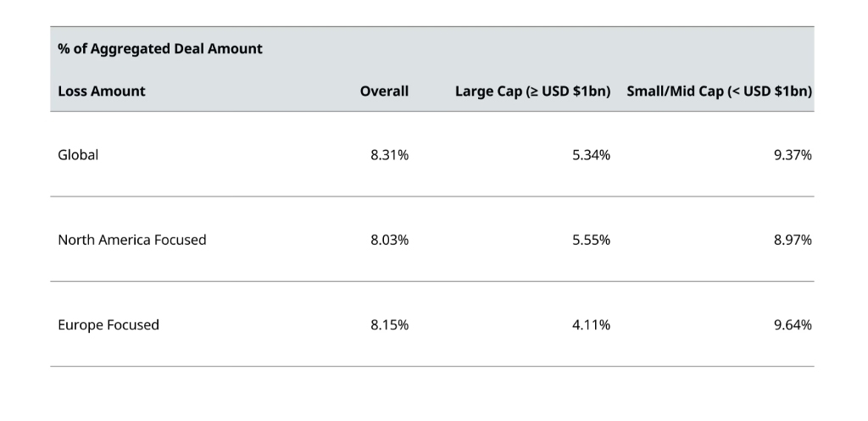868x421 pixels.
Task: Click the bottom border under Europe Focused row
Action: click(x=432, y=366)
